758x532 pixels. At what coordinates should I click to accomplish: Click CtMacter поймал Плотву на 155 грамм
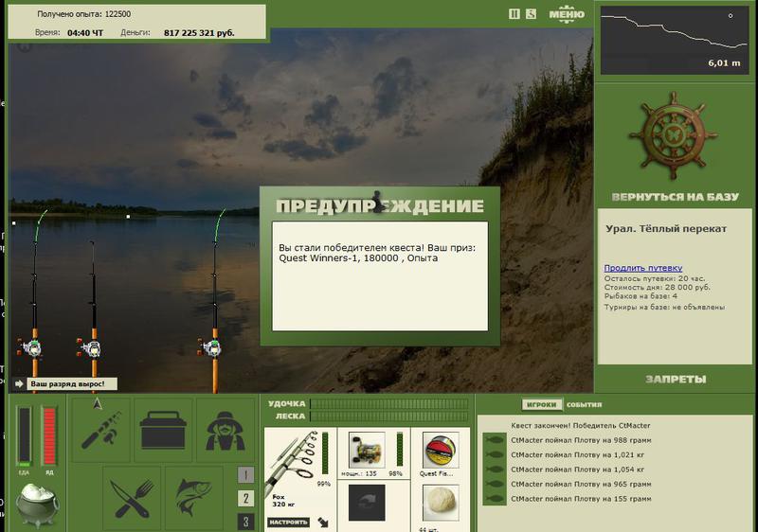click(581, 499)
